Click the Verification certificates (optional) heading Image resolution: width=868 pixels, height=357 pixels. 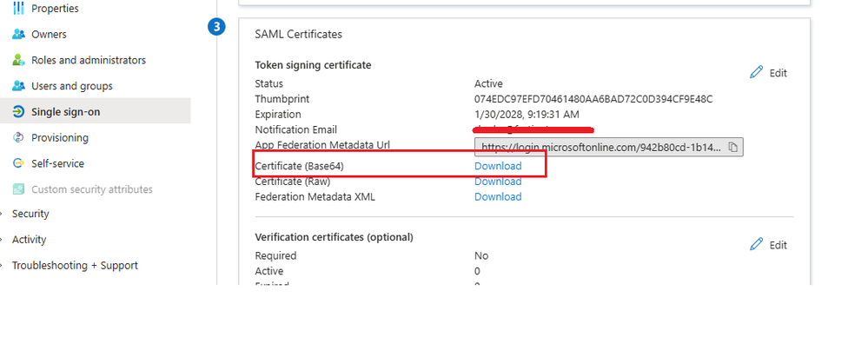pyautogui.click(x=334, y=237)
